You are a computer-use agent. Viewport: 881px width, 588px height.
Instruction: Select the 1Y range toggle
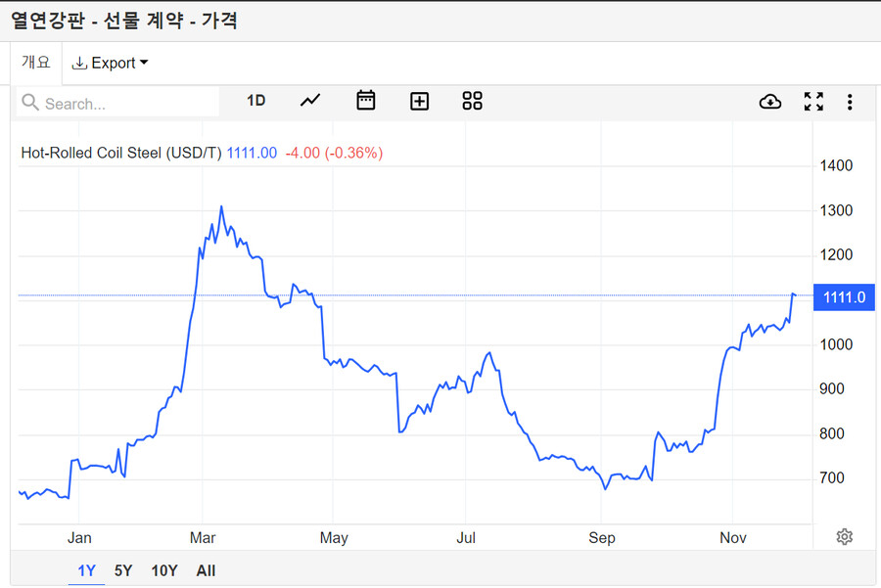(x=86, y=570)
